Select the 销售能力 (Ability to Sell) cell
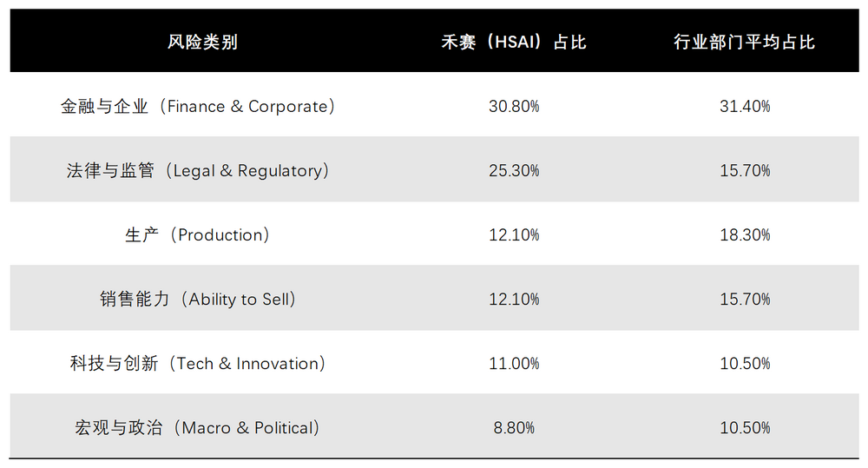Screen dimensions: 868x468 click(198, 300)
